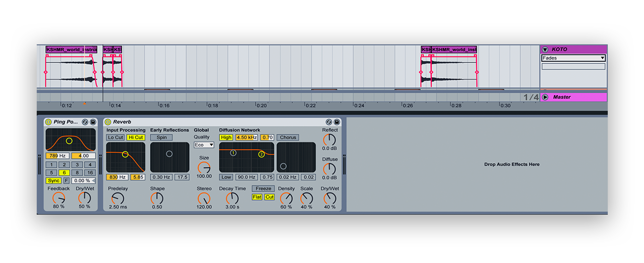Select beat division 16 in Ping Pong Delay
Viewport: 644px width, 263px height.
[x=89, y=172]
